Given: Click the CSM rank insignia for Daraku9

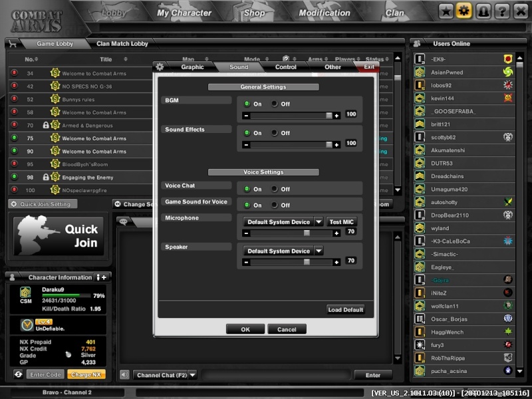Looking at the screenshot, I should point(25,293).
